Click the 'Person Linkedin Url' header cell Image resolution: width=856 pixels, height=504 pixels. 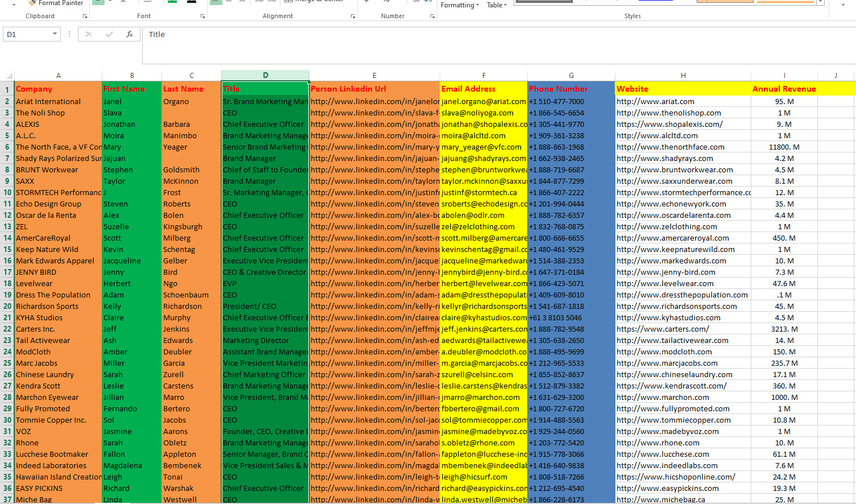[374, 89]
